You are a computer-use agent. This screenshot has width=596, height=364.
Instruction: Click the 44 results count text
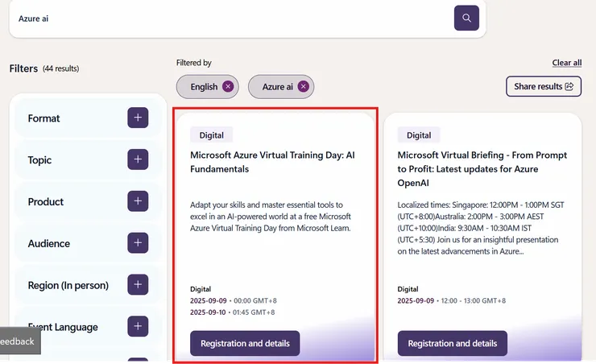pos(61,68)
